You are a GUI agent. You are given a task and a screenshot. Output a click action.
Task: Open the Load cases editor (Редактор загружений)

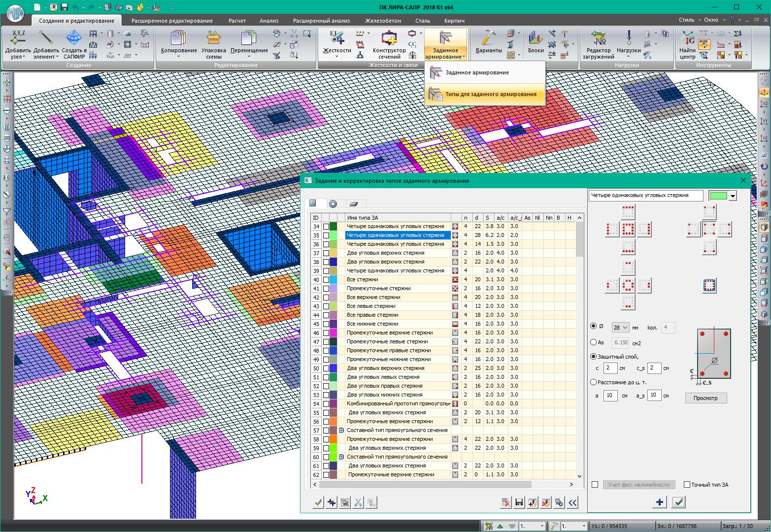pyautogui.click(x=598, y=38)
